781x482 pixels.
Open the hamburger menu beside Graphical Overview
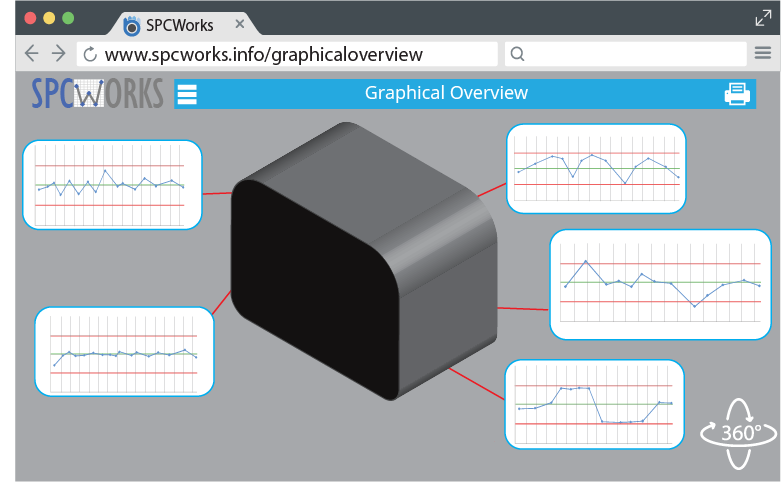pyautogui.click(x=187, y=95)
